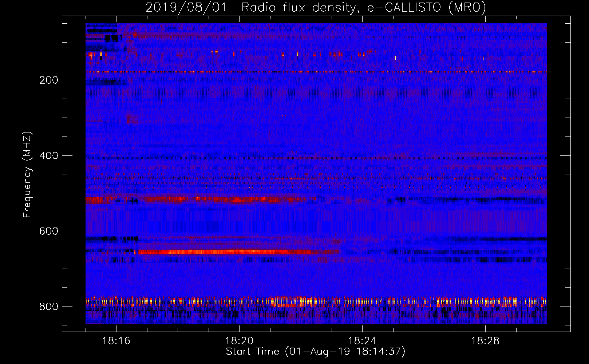Click the 18:16 time tick label

116,341
